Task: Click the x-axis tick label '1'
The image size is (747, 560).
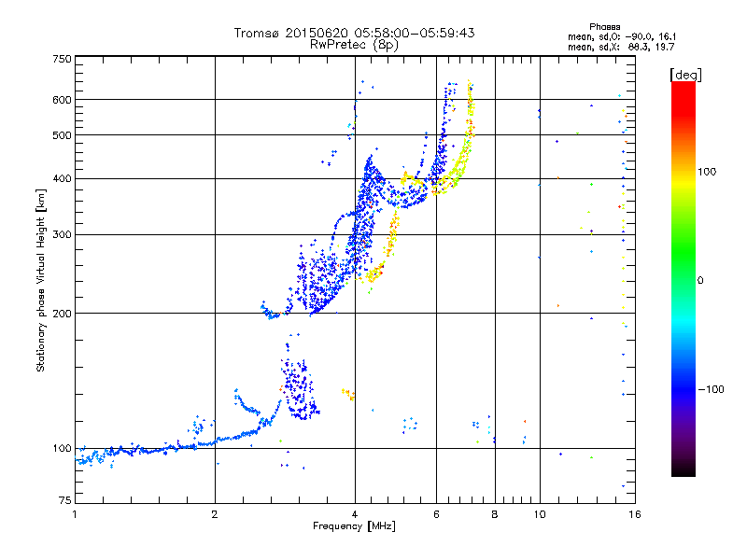Action: (x=75, y=514)
